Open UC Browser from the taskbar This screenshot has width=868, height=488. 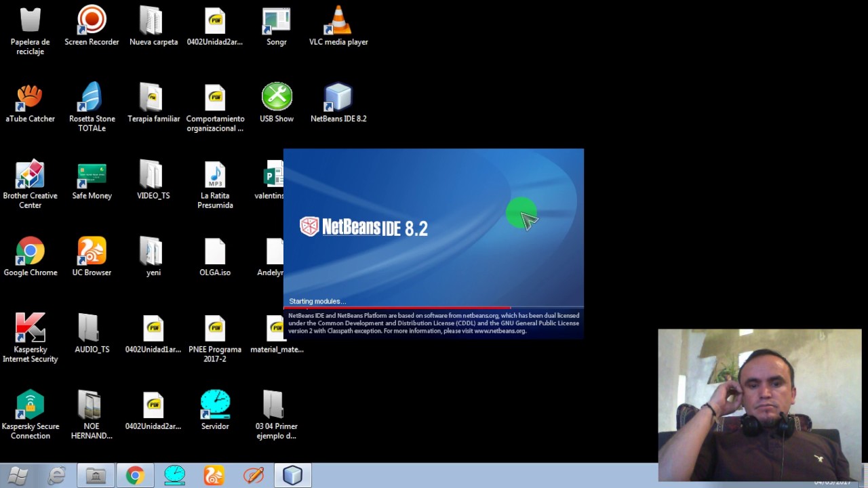[x=214, y=476]
